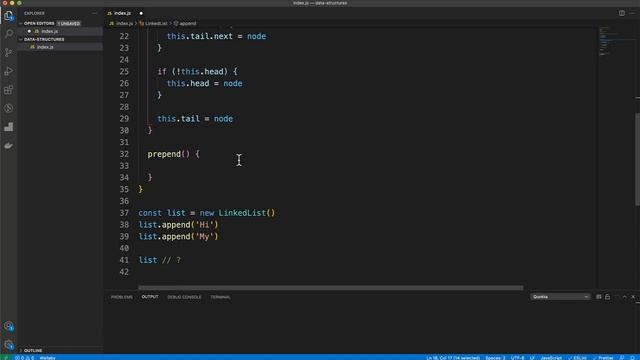Collapse the DATA-STRUCTURES folder section

point(44,39)
